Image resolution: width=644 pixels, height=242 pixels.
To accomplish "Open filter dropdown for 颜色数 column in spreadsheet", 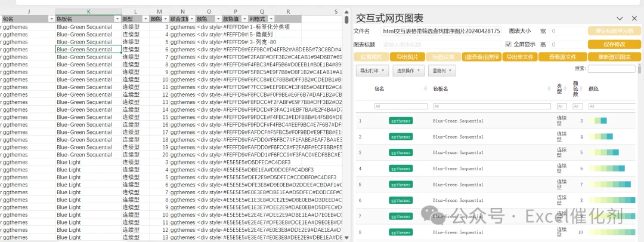I will tap(166, 19).
